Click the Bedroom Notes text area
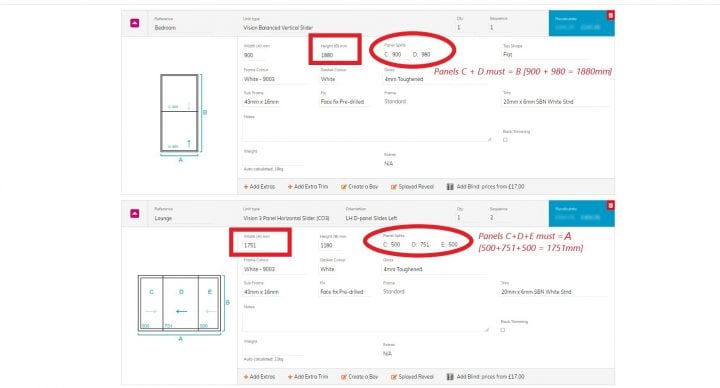 tap(367, 131)
